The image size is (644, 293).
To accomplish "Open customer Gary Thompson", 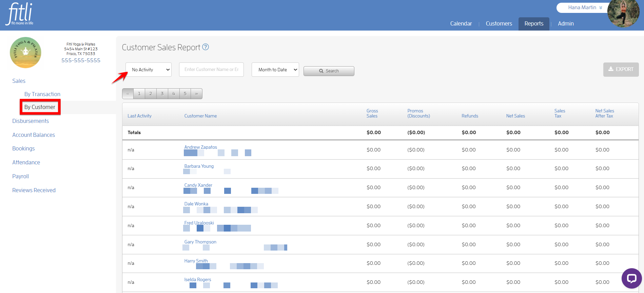I will (200, 242).
